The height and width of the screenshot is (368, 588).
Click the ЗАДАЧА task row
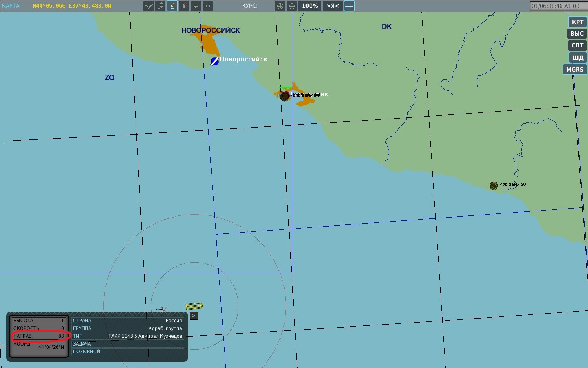[x=128, y=344]
